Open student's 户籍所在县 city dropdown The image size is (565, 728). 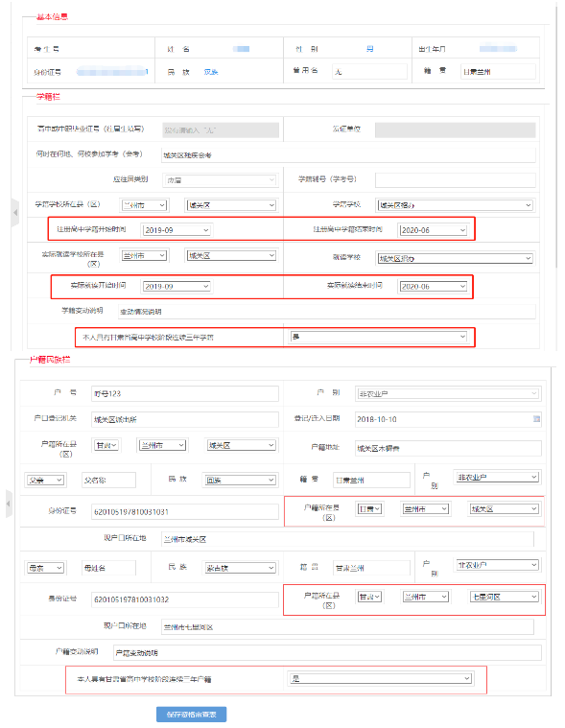(162, 445)
